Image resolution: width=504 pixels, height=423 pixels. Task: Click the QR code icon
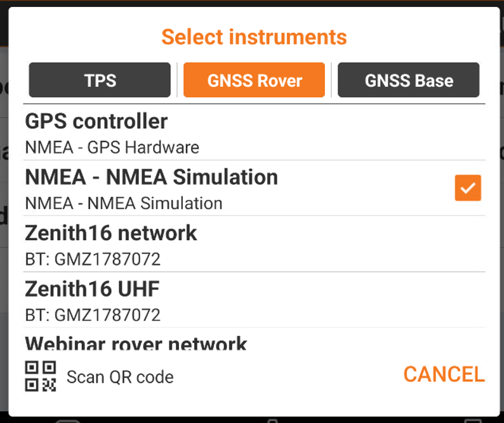tap(41, 376)
